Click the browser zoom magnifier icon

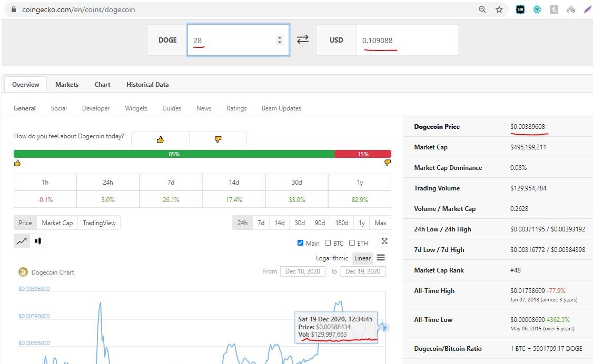[482, 9]
